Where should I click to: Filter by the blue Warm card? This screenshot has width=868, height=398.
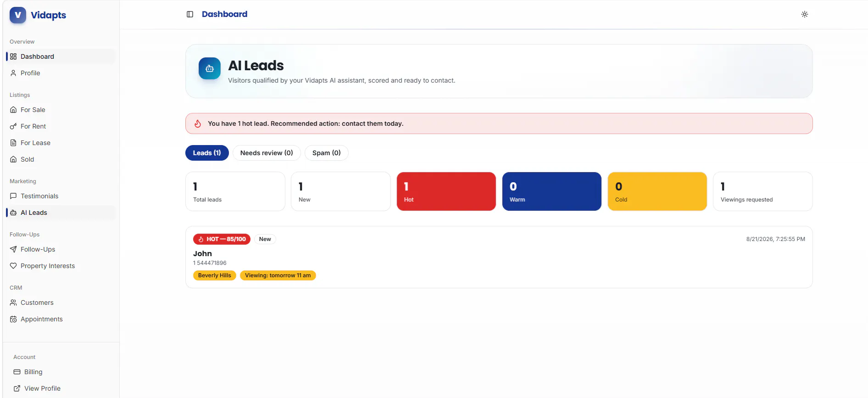(552, 191)
